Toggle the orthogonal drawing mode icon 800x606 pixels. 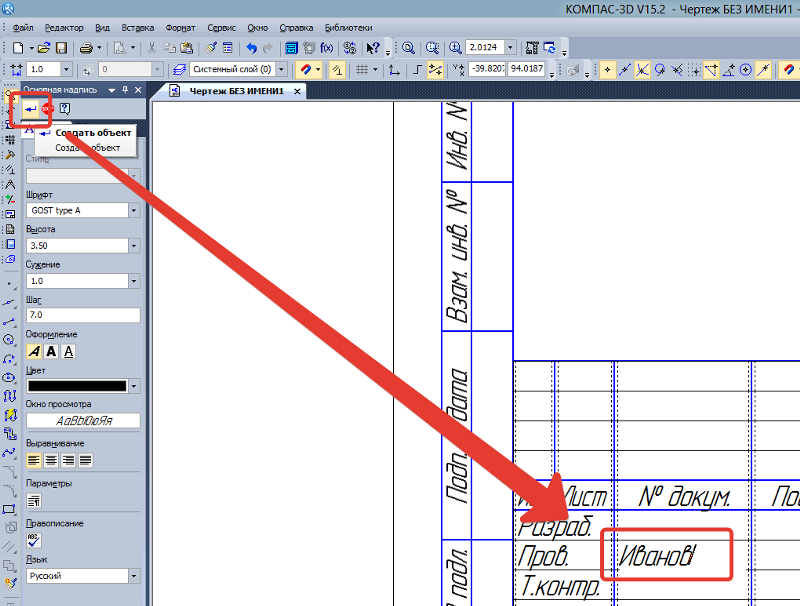pyautogui.click(x=417, y=69)
